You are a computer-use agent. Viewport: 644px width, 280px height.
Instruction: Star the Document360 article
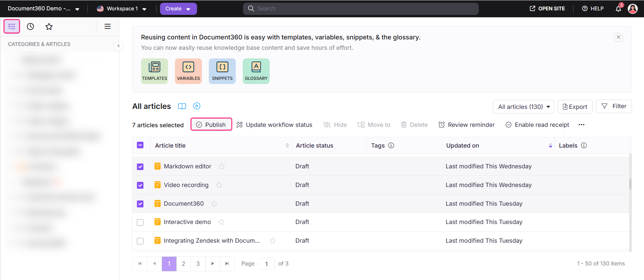214,204
